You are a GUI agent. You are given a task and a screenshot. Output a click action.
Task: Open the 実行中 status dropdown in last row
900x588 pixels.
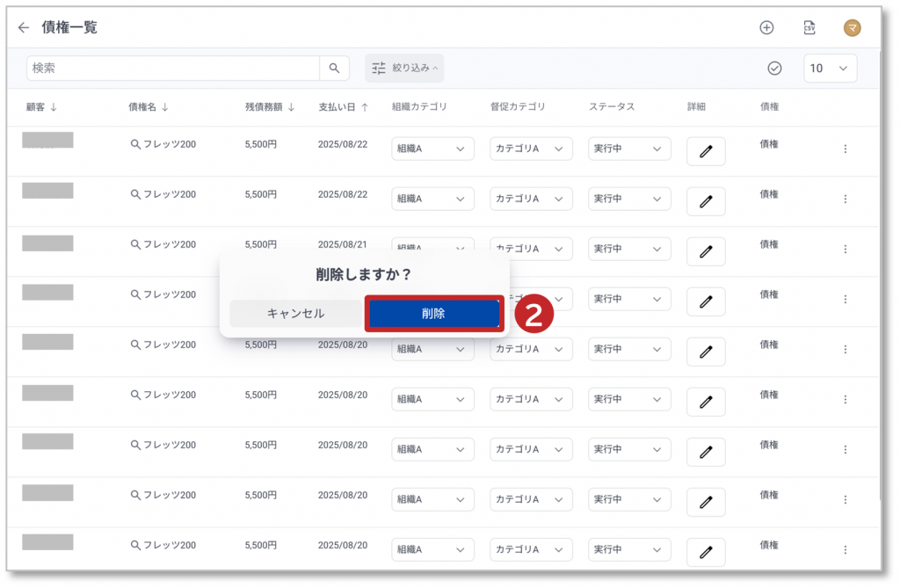pyautogui.click(x=629, y=550)
